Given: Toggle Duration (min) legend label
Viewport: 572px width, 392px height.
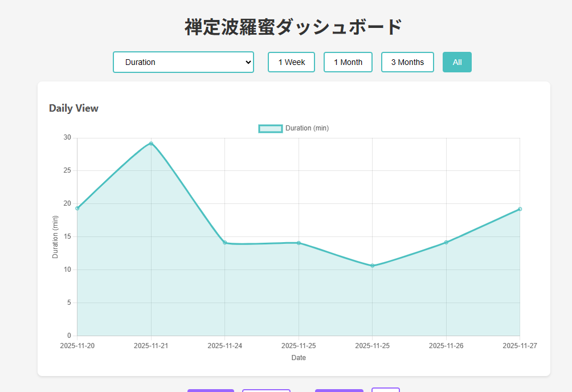Looking at the screenshot, I should tap(307, 128).
